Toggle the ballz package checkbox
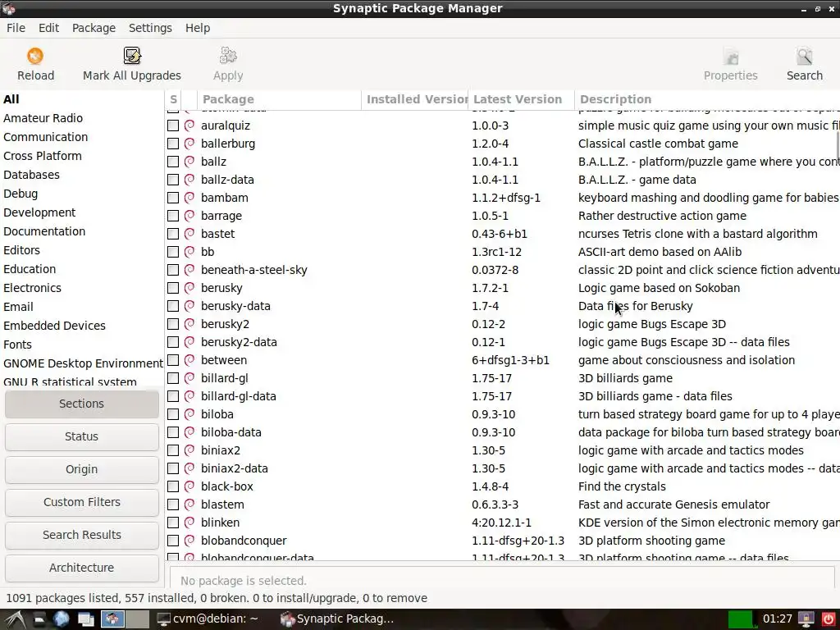This screenshot has height=630, width=840. (173, 162)
